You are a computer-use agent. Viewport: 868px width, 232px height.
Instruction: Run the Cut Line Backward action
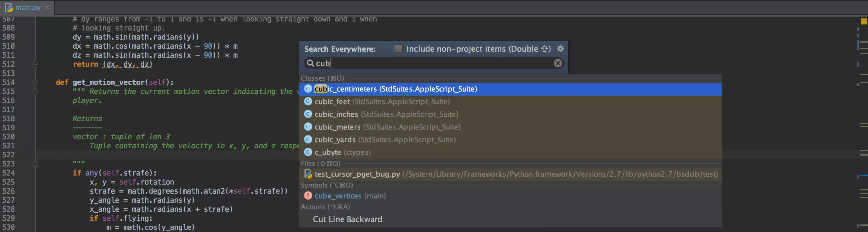347,219
